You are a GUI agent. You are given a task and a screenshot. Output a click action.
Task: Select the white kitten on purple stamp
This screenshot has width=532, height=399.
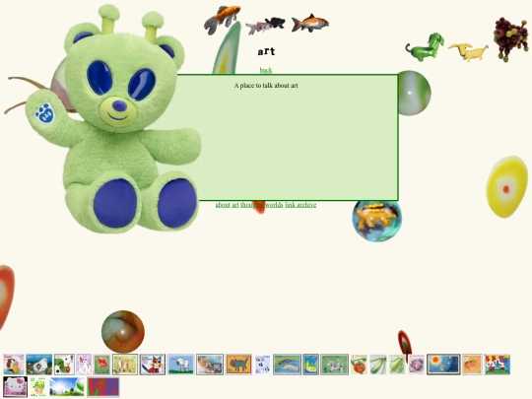pyautogui.click(x=84, y=365)
